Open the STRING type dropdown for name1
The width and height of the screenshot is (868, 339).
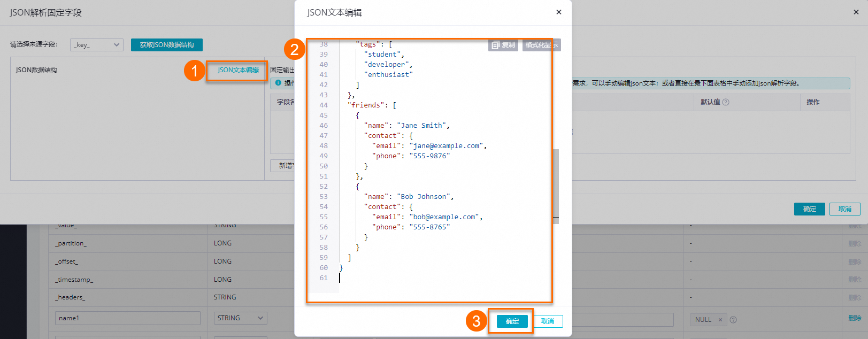tap(241, 318)
